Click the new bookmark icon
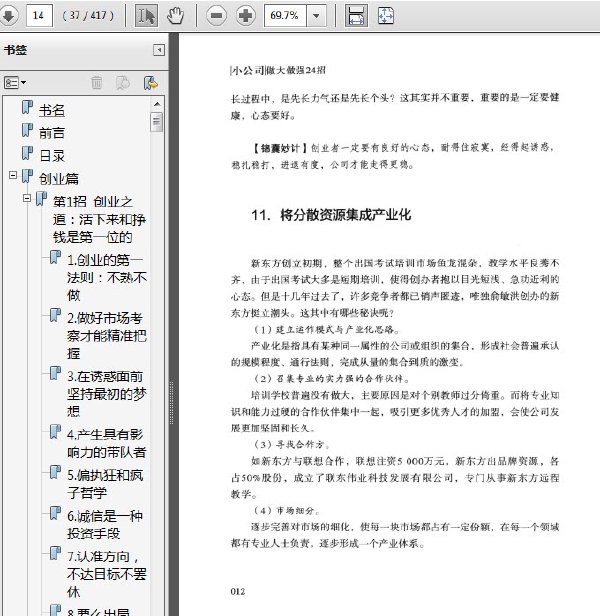This screenshot has height=616, width=600. tap(123, 82)
